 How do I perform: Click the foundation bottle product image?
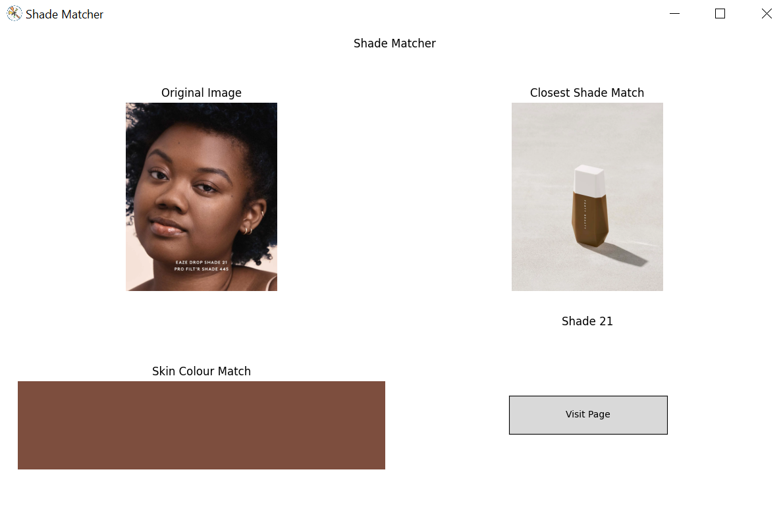[587, 197]
